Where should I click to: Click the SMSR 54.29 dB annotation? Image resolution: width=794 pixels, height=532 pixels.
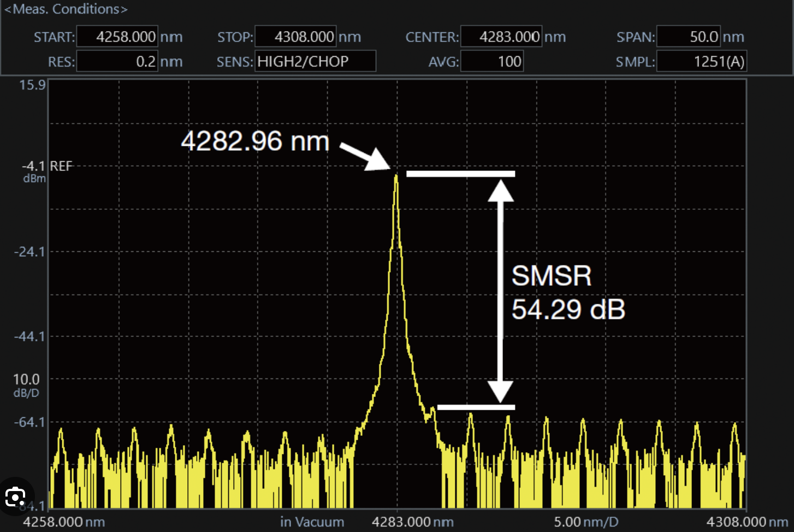[568, 293]
